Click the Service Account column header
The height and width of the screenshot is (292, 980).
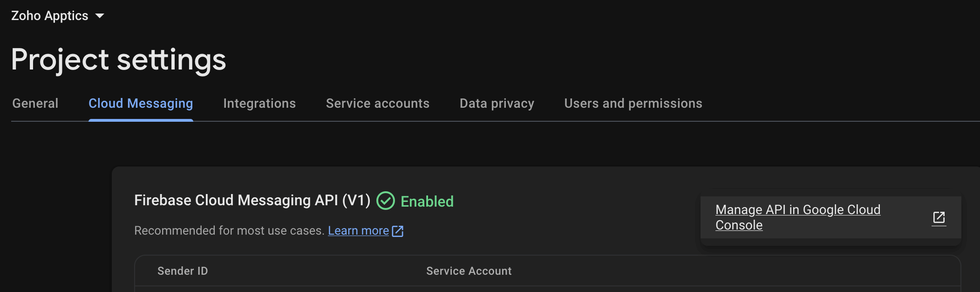[x=469, y=271]
